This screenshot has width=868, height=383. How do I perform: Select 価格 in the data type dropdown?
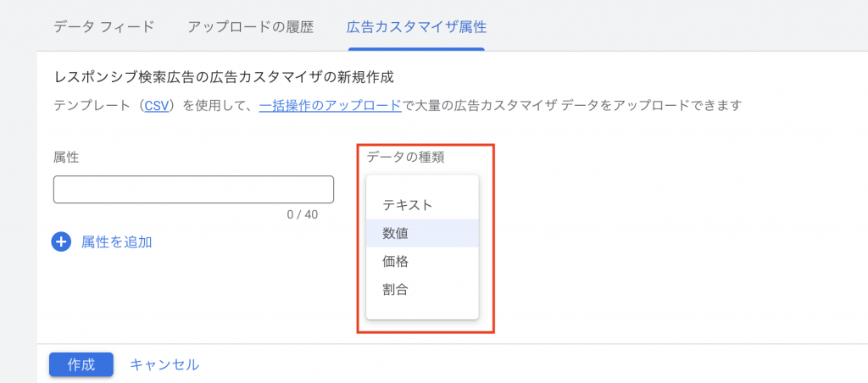[396, 261]
